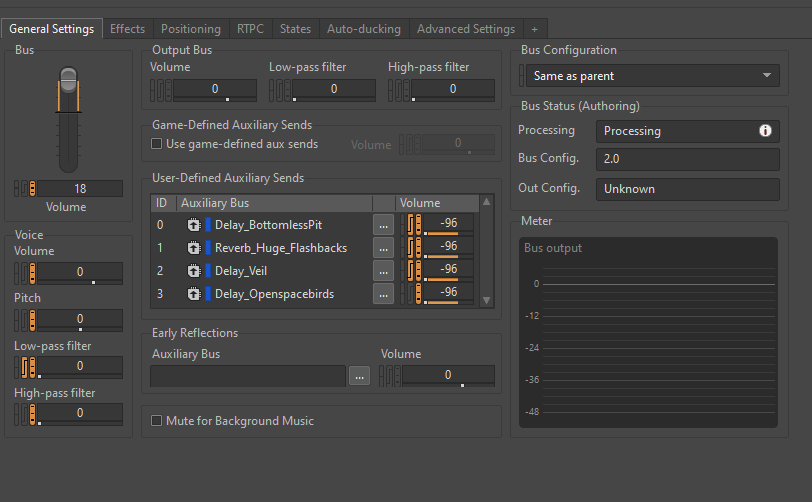Click link indicator beside Voice Pitch
Viewport: 812px width, 502px height.
(x=17, y=320)
